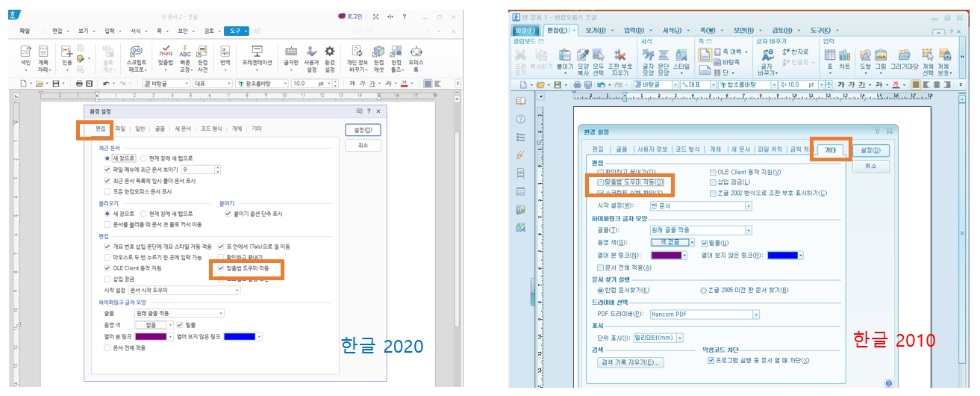Open 서식 menu in Hangul 2020
This screenshot has height=396, width=980.
[x=137, y=31]
